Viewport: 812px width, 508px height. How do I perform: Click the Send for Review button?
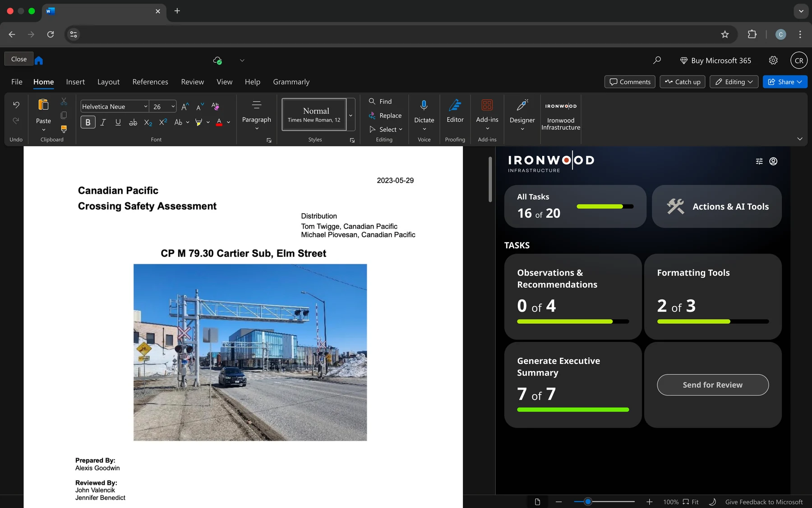713,385
